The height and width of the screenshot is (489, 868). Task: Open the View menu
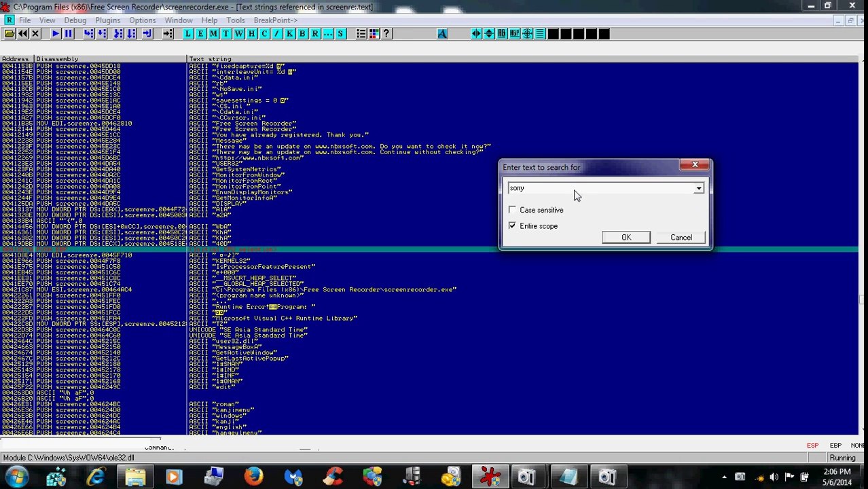47,20
